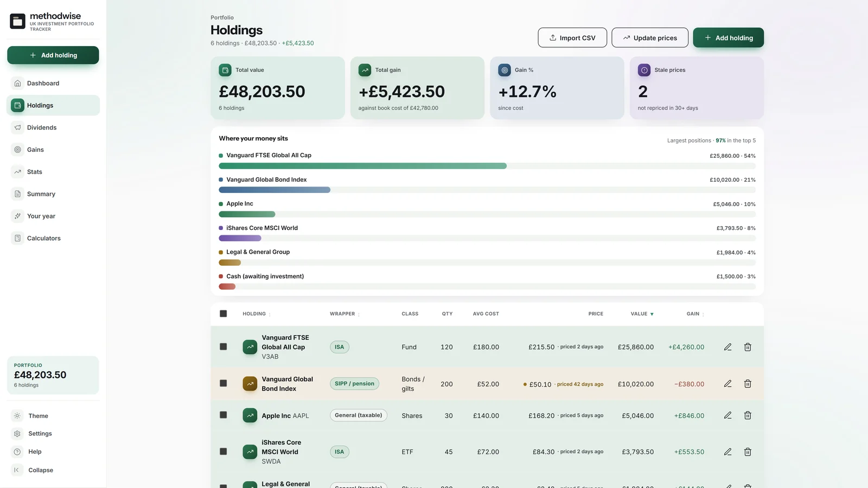868x488 pixels.
Task: Click the Vanguard Global Bond Index allocation bar
Action: pos(487,190)
